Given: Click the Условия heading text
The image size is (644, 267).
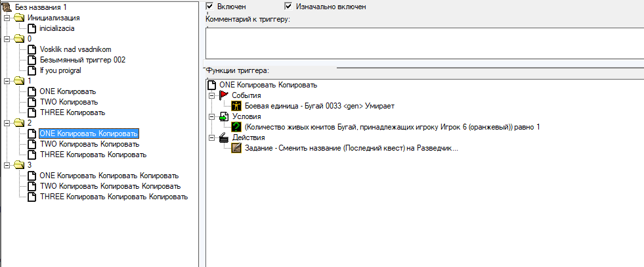Looking at the screenshot, I should pos(246,116).
